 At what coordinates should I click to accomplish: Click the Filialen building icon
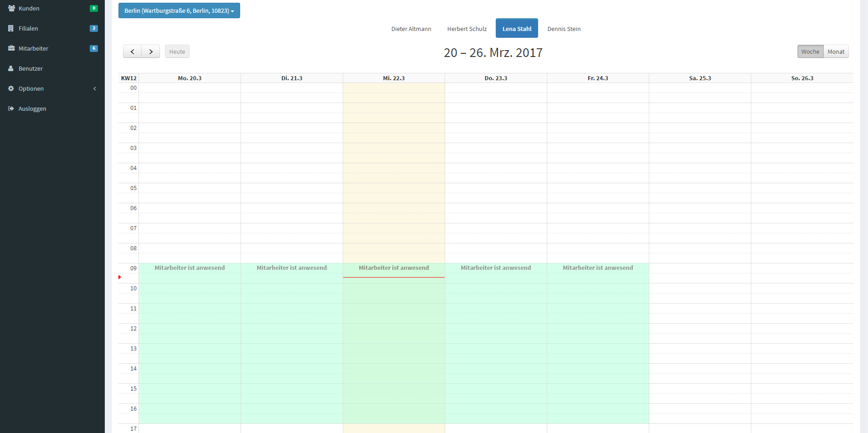tap(11, 28)
